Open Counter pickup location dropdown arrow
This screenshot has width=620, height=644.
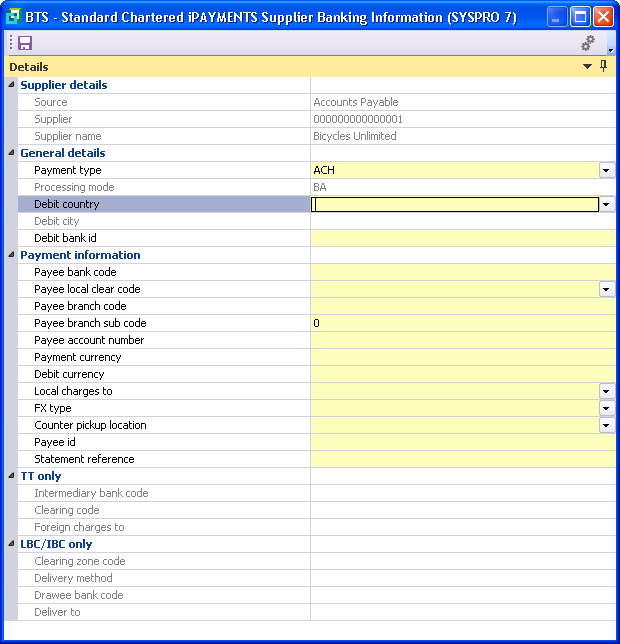point(606,425)
